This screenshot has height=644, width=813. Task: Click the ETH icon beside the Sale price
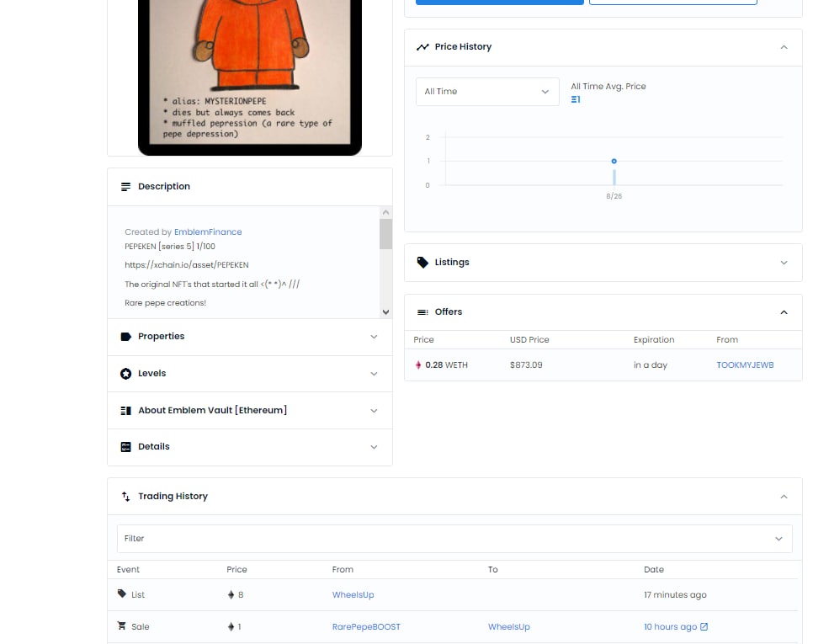click(x=231, y=627)
